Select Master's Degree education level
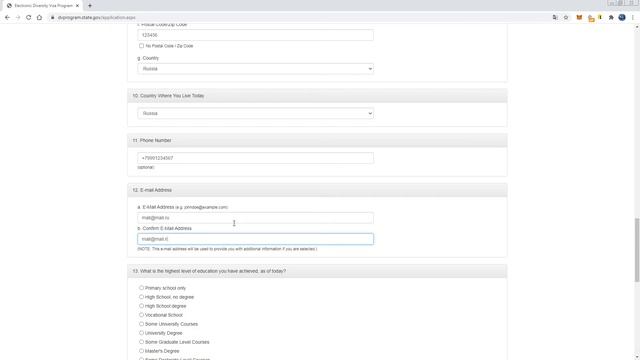The height and width of the screenshot is (360, 640). (x=141, y=351)
